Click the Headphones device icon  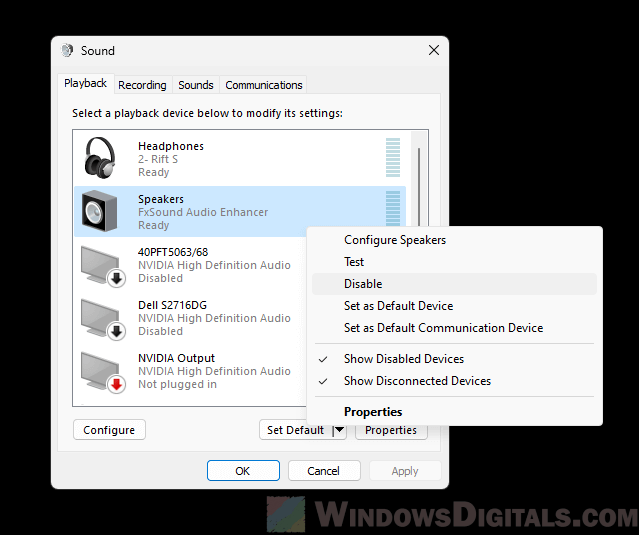tap(100, 158)
